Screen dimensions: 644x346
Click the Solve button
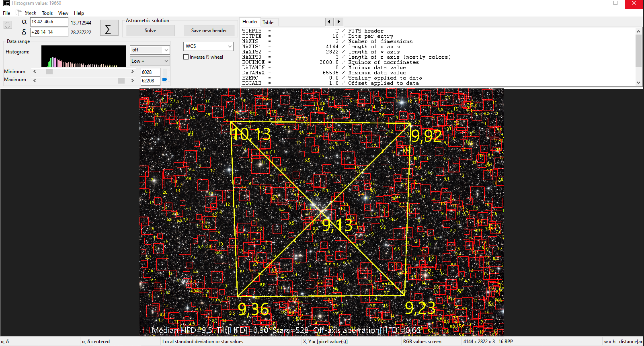150,31
